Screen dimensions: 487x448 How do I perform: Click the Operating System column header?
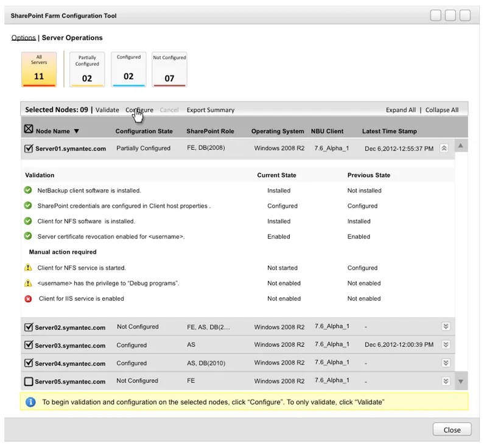(278, 131)
